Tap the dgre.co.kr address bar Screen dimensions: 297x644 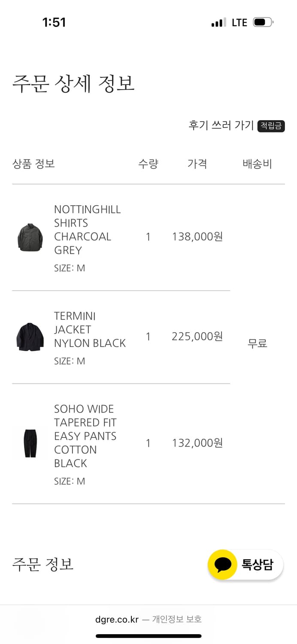click(x=117, y=619)
